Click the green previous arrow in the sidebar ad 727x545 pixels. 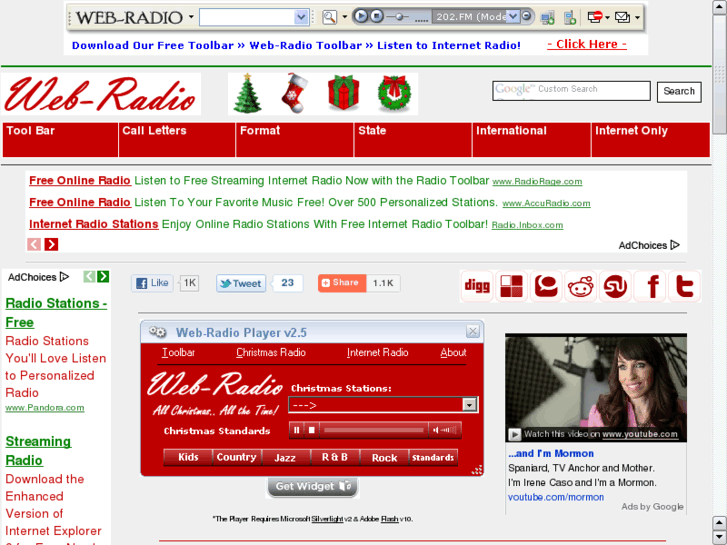89,276
